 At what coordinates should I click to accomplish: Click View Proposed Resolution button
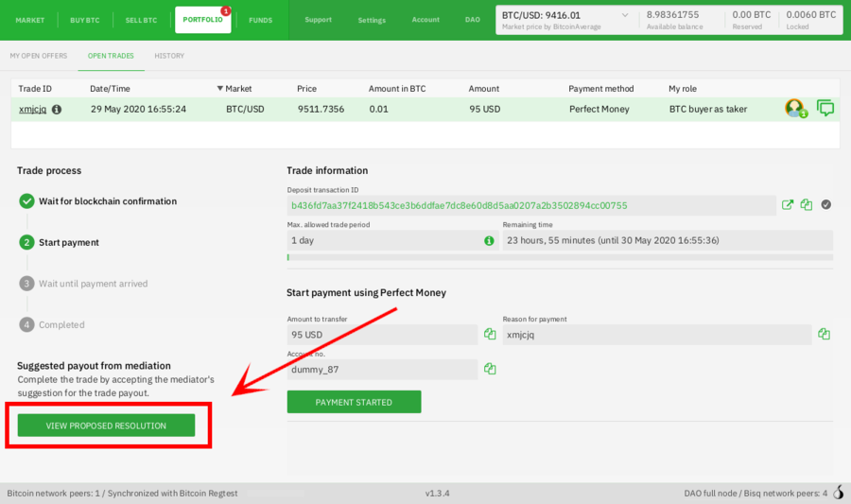point(106,426)
